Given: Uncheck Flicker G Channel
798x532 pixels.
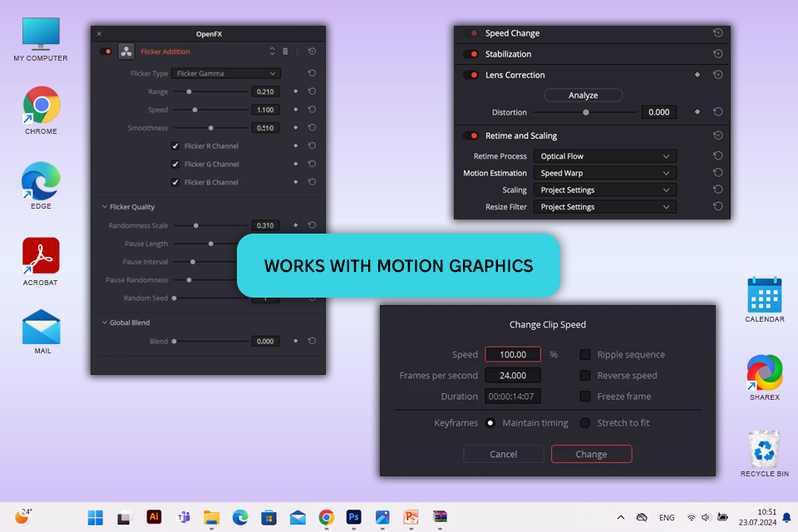Looking at the screenshot, I should pyautogui.click(x=175, y=164).
